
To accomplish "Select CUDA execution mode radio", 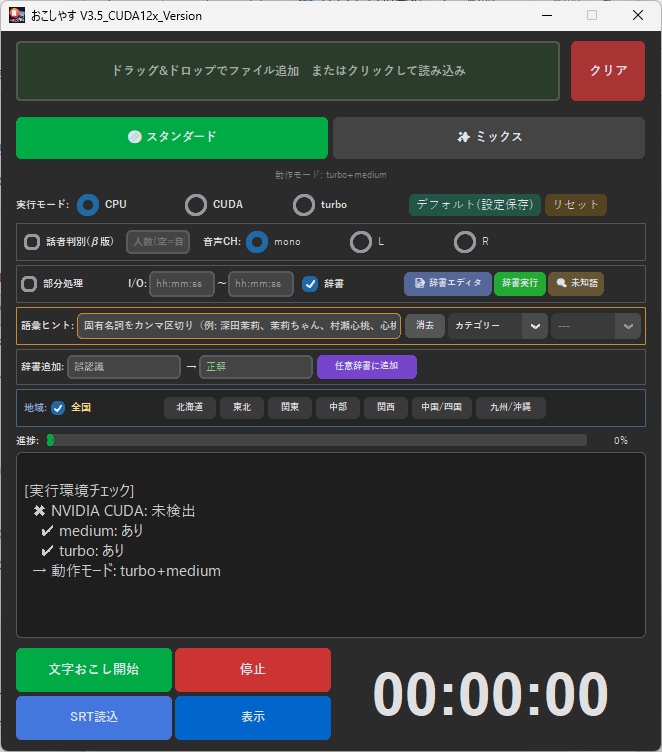I will [x=196, y=205].
